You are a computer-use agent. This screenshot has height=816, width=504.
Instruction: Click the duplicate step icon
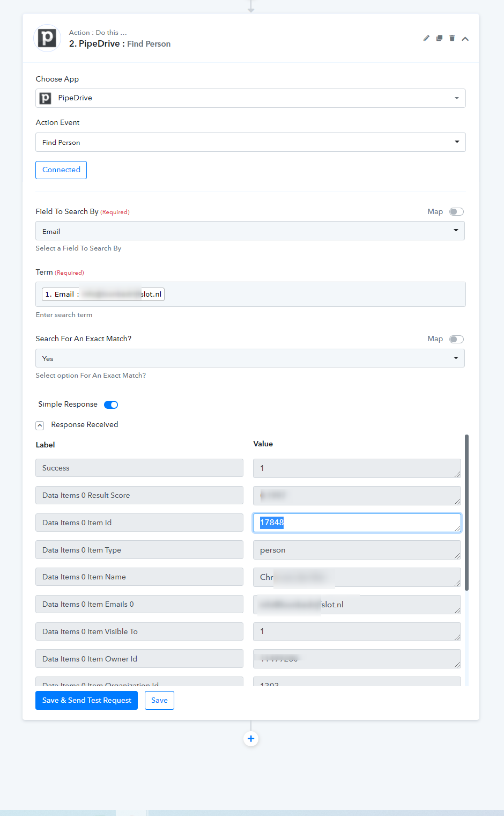tap(439, 38)
